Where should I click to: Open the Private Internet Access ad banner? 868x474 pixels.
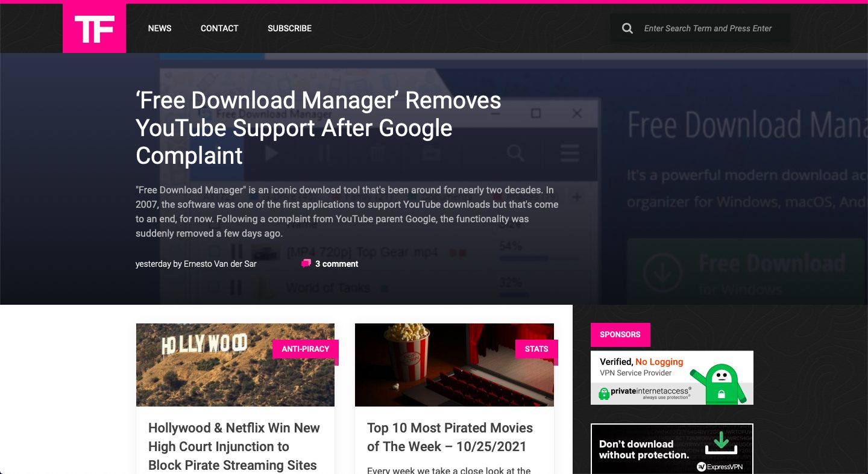pos(672,378)
